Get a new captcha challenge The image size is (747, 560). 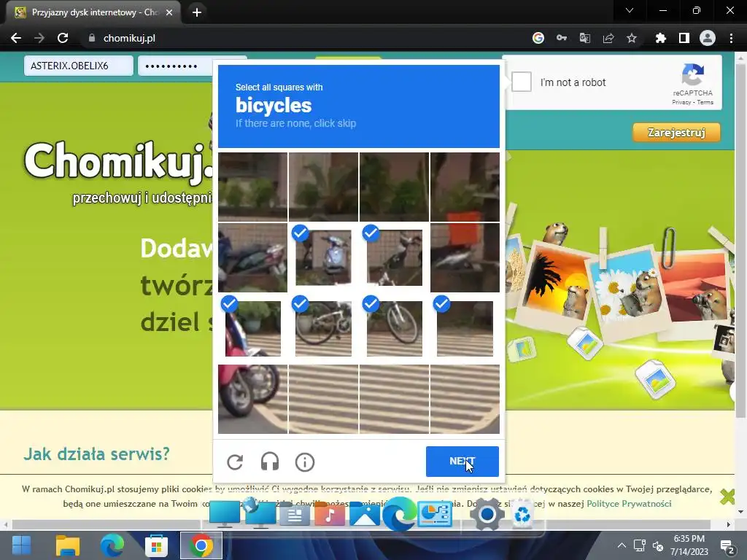(235, 462)
